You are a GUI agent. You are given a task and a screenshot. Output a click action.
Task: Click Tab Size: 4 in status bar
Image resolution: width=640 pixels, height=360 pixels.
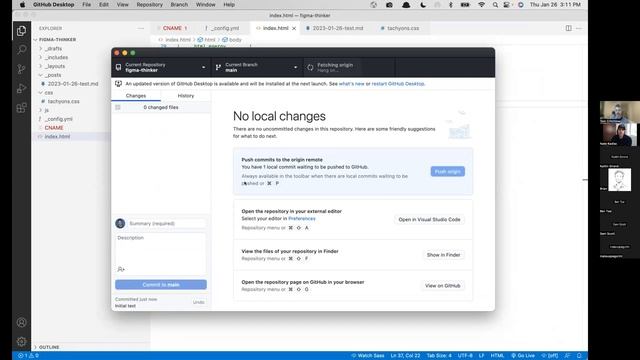[439, 356]
